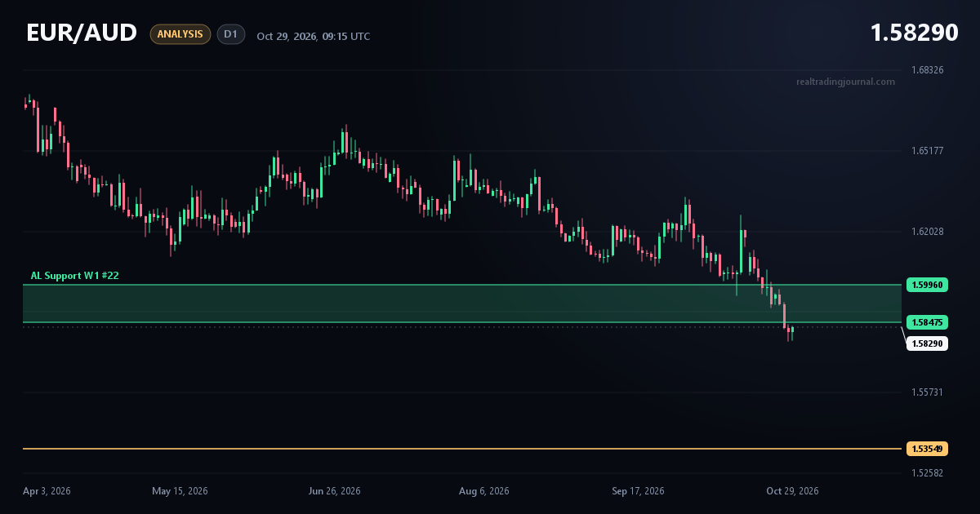Click the Apr 3, 2026 date label
The image size is (980, 514).
click(47, 491)
